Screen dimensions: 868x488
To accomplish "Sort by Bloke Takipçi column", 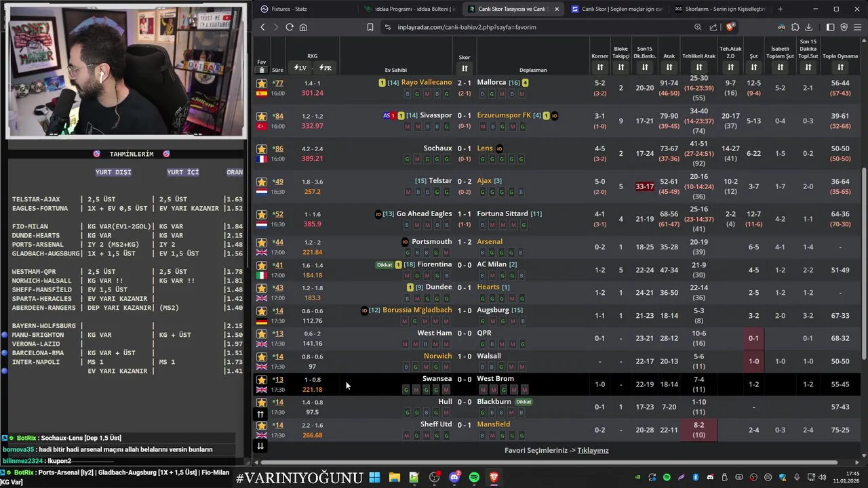I will pyautogui.click(x=620, y=67).
